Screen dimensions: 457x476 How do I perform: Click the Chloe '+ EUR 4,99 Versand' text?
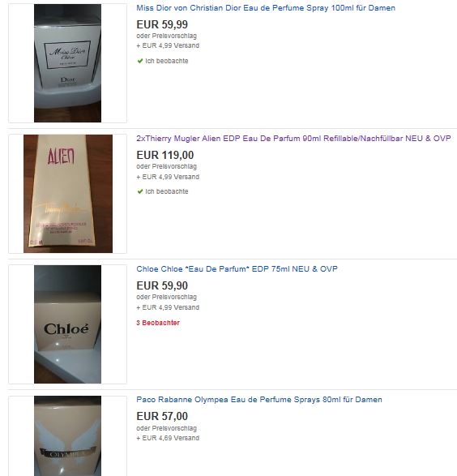click(x=168, y=307)
